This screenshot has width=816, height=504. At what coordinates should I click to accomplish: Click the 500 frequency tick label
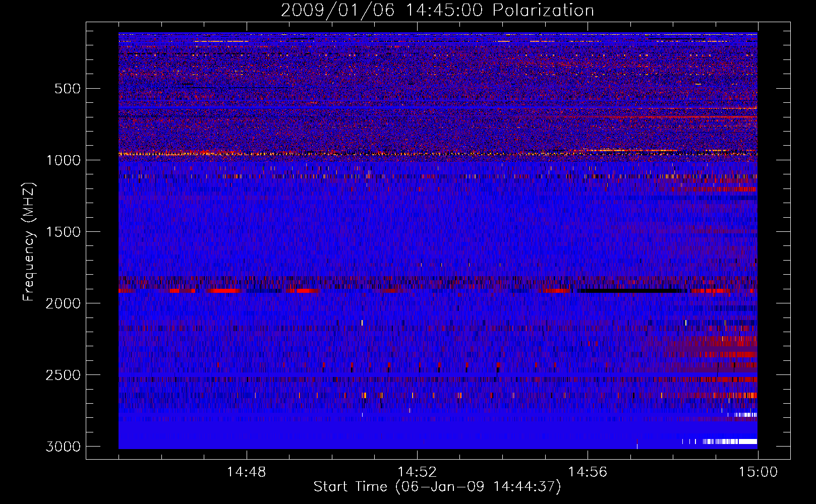[x=67, y=89]
